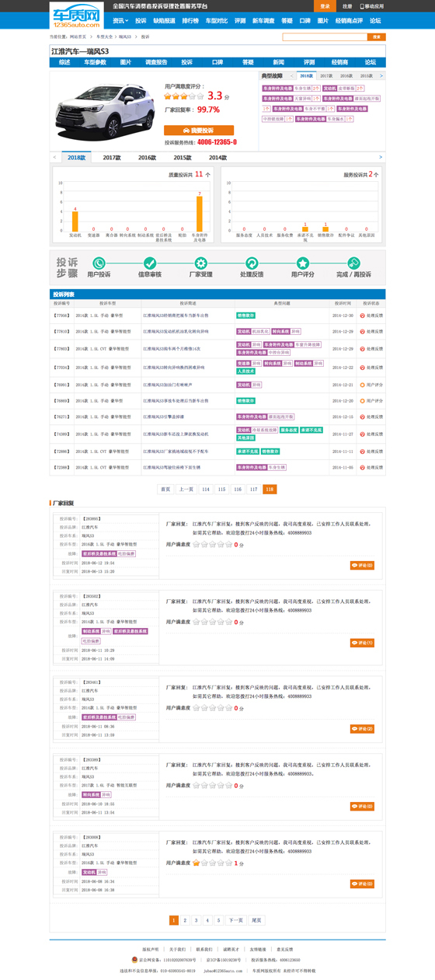This screenshot has height=980, width=435.
Task: Click the 用户投诉 step icon
Action: click(99, 263)
